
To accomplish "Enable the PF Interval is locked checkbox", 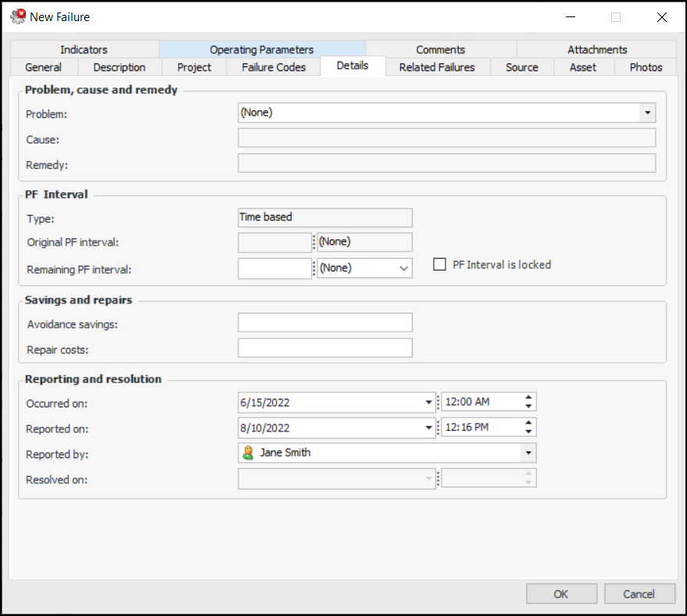I will click(x=439, y=265).
